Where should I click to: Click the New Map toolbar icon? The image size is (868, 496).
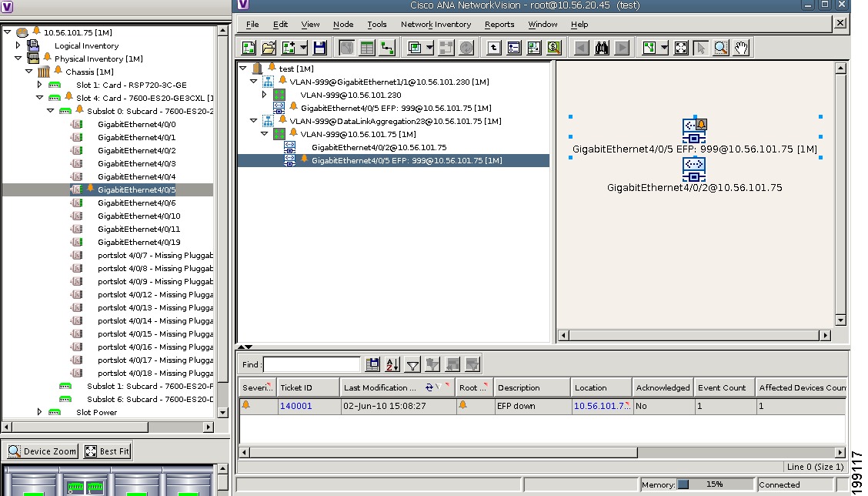[249, 49]
